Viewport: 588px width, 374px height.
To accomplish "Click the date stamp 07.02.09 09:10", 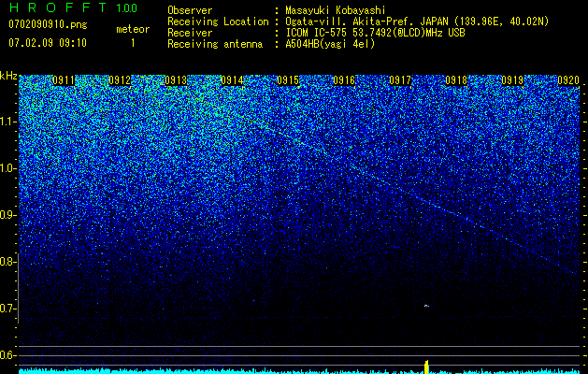I will [x=48, y=43].
